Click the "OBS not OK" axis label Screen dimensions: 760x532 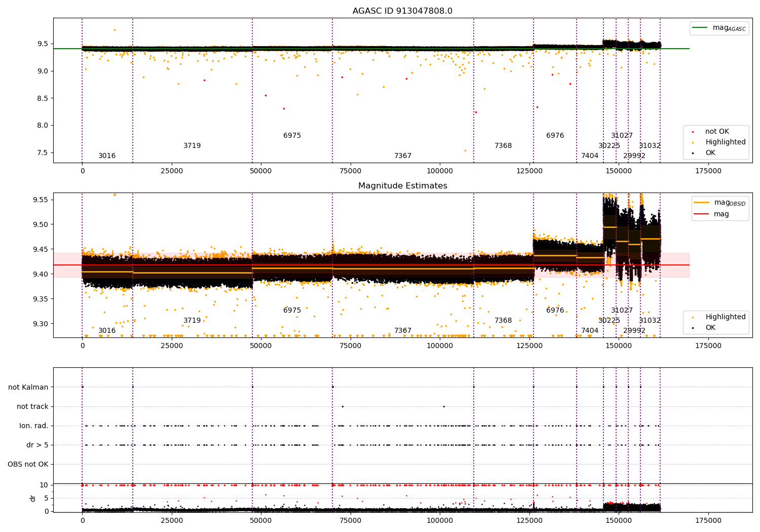(28, 464)
